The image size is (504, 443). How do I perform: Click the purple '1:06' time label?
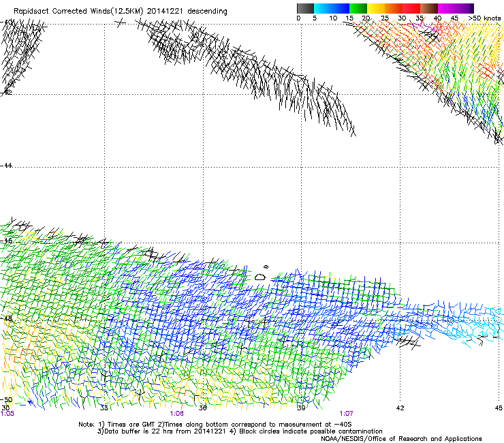(x=177, y=414)
